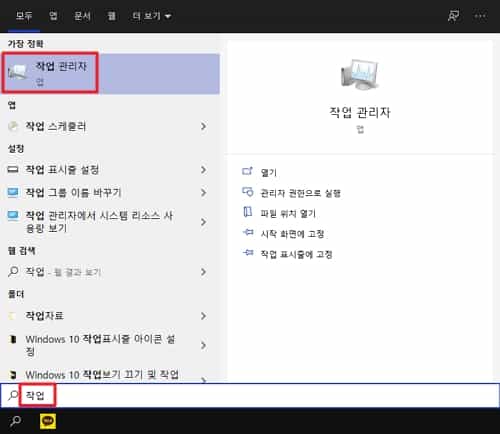Viewport: 500px width, 434px height.
Task: Click the web search magnifier icon
Action: pyautogui.click(x=13, y=272)
